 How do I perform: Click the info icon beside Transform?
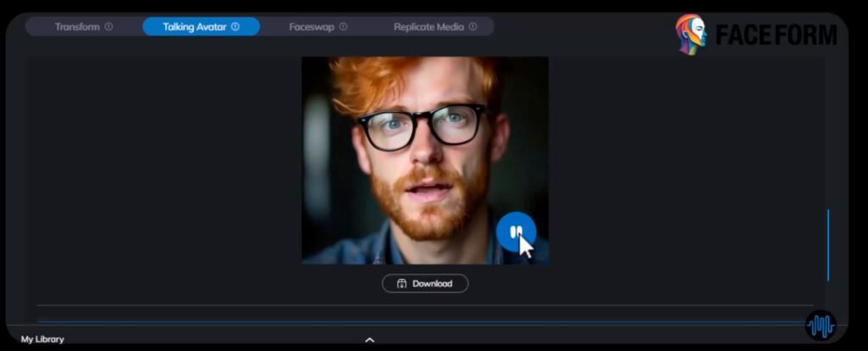[x=108, y=26]
